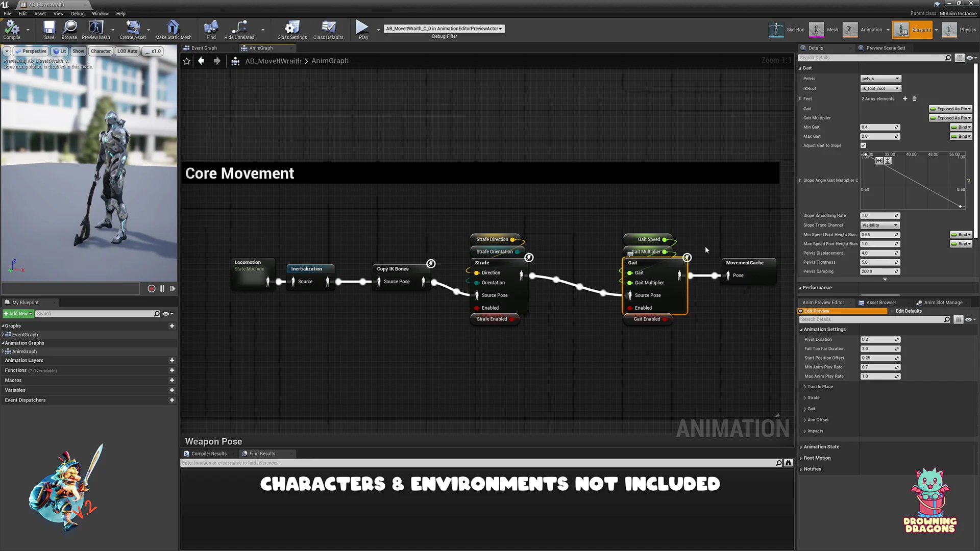
Task: Click the Edit Defaults button
Action: pos(909,311)
